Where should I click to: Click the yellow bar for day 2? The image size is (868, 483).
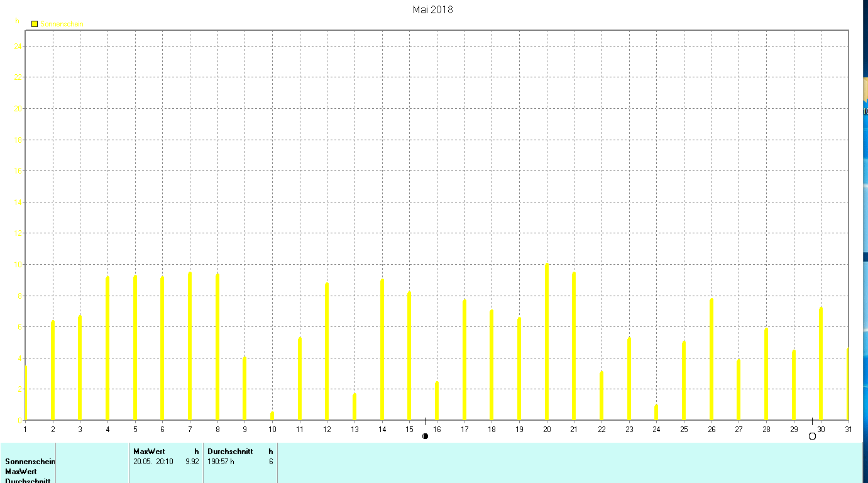[53, 370]
